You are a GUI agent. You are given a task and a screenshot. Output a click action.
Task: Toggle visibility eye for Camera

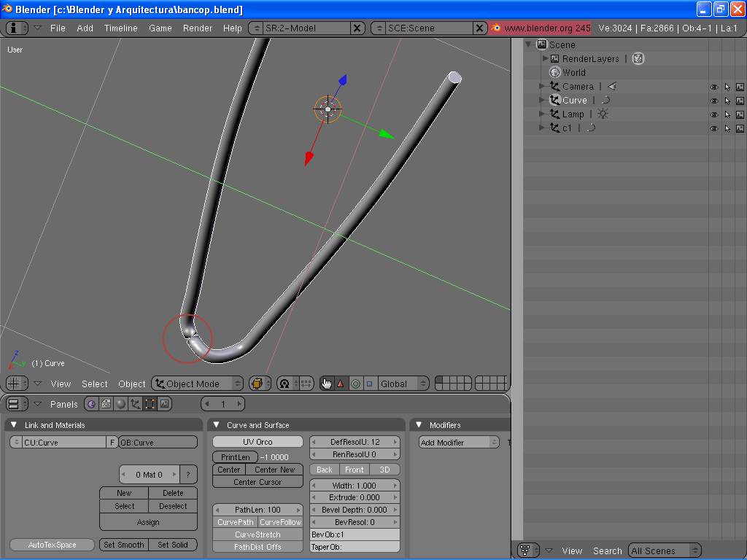click(x=713, y=87)
